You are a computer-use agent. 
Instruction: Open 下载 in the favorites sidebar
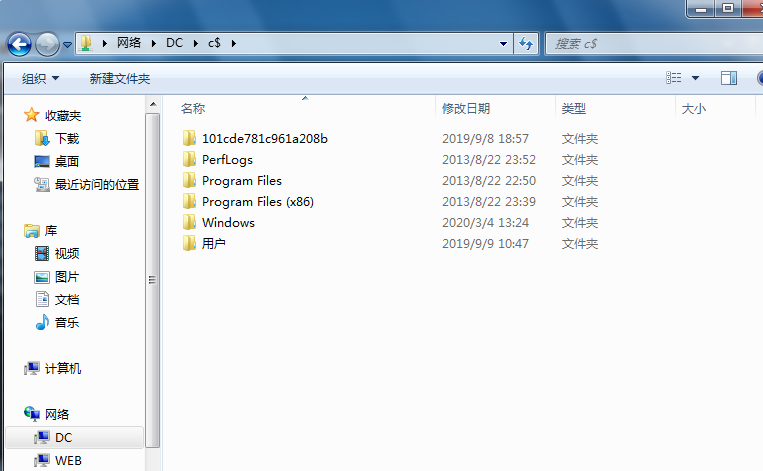pos(66,139)
